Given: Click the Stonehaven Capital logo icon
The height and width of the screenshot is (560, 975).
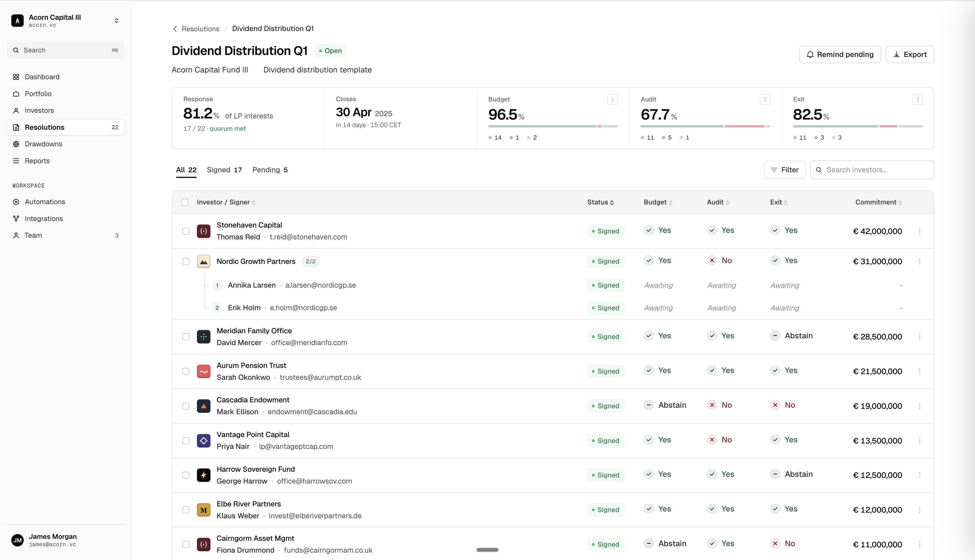Looking at the screenshot, I should tap(203, 231).
